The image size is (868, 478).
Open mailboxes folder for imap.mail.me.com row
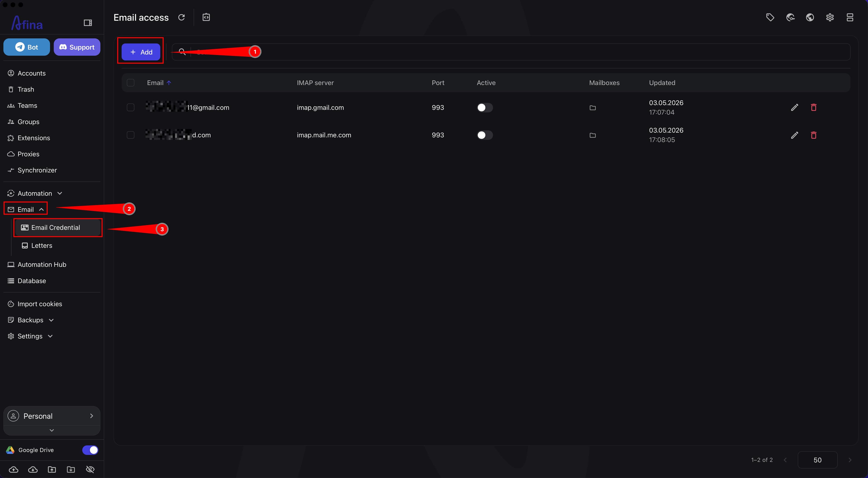(x=592, y=135)
